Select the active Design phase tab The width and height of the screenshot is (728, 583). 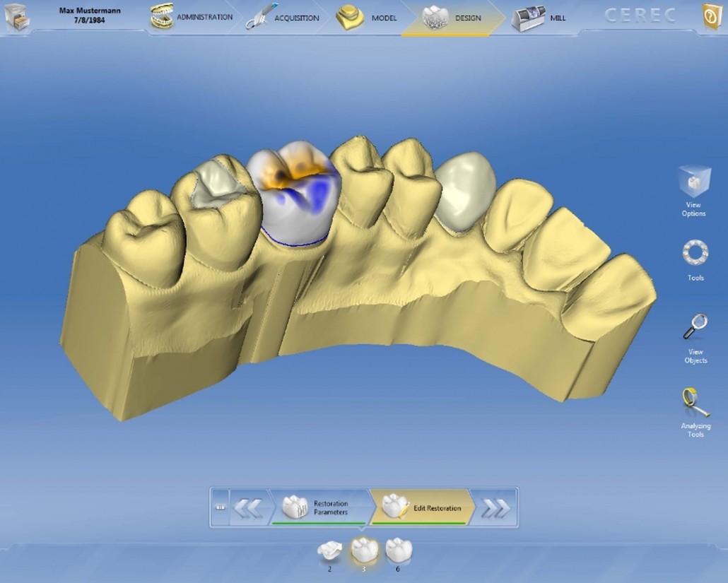(454, 18)
